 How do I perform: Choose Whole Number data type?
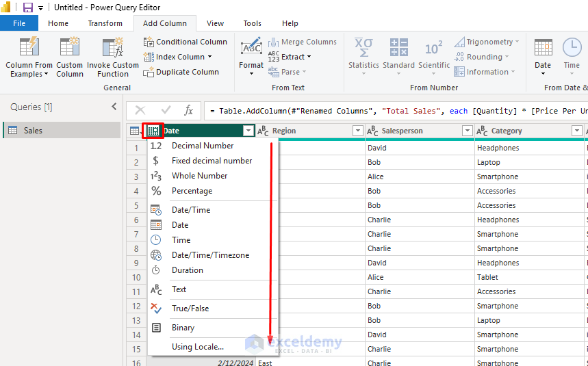pos(213,176)
